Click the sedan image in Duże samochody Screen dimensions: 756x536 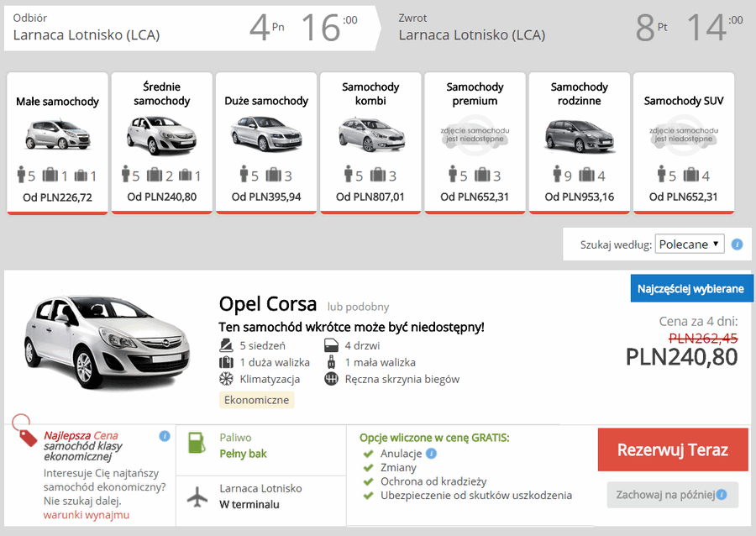pos(266,134)
